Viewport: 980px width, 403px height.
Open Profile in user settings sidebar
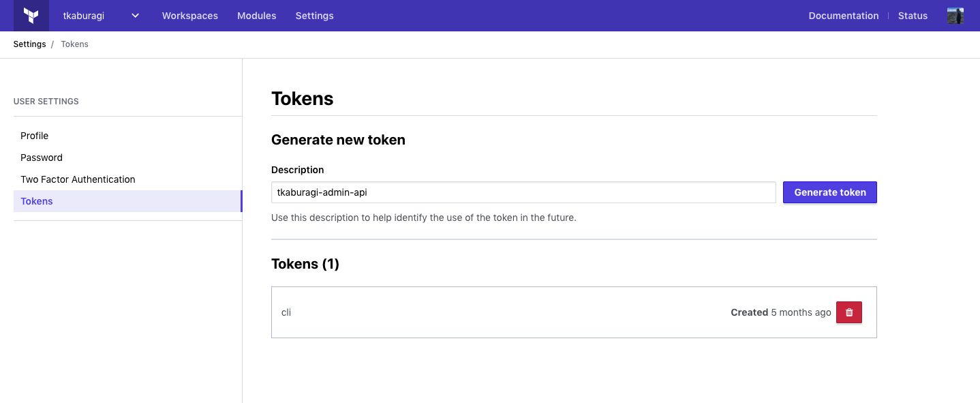(34, 136)
